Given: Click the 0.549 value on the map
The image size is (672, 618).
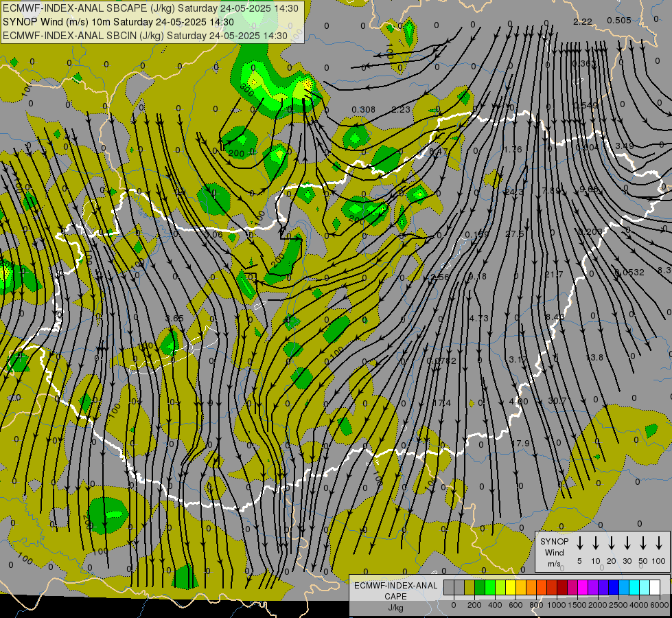Looking at the screenshot, I should click(x=586, y=106).
